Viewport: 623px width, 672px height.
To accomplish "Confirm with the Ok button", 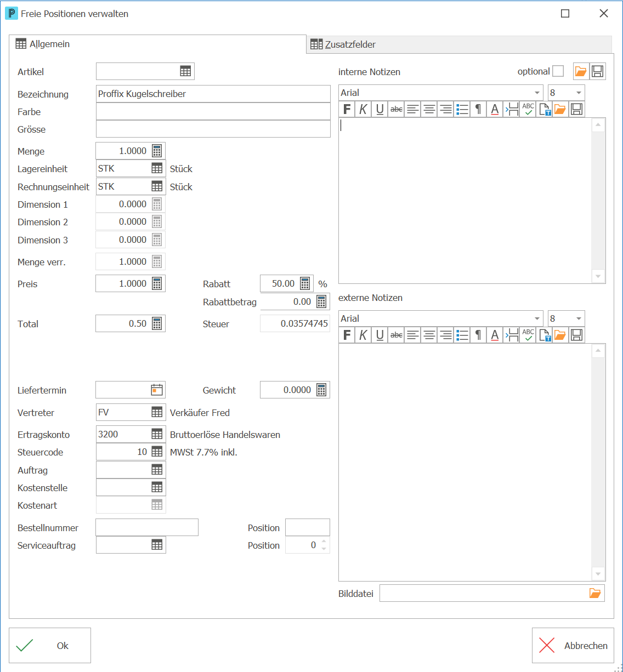I will [x=50, y=646].
